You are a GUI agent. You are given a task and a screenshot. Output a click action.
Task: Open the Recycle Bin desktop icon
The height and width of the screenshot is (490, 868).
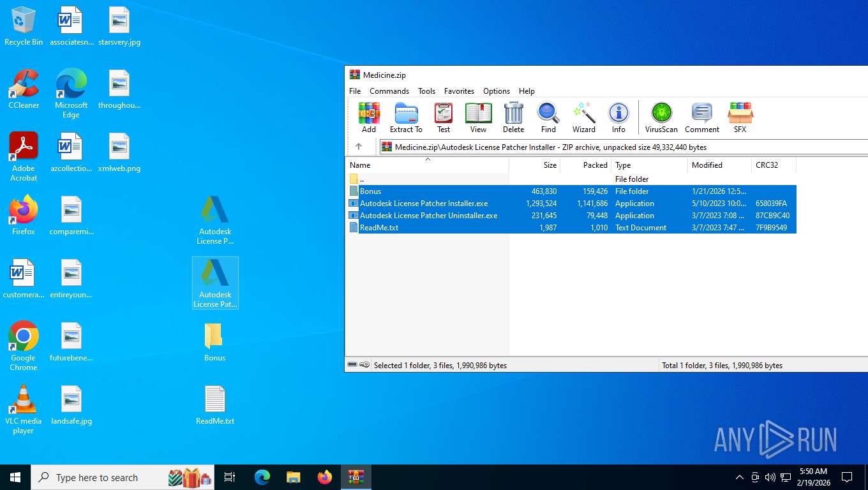(24, 26)
